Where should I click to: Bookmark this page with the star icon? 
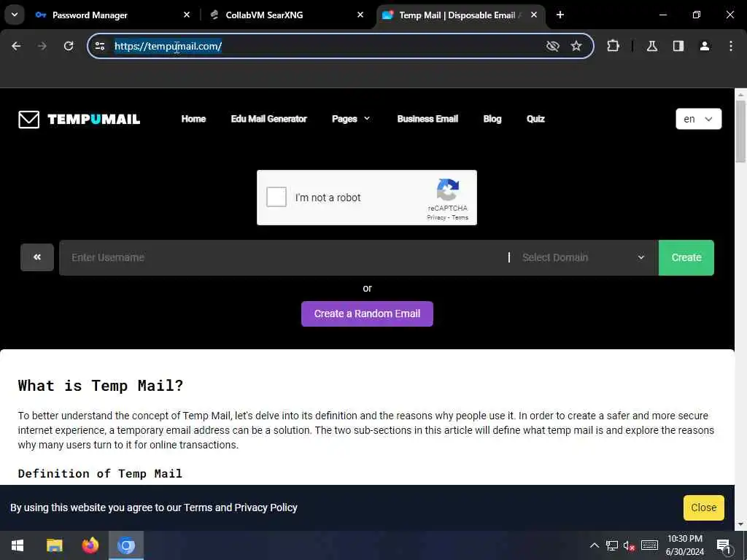coord(576,46)
